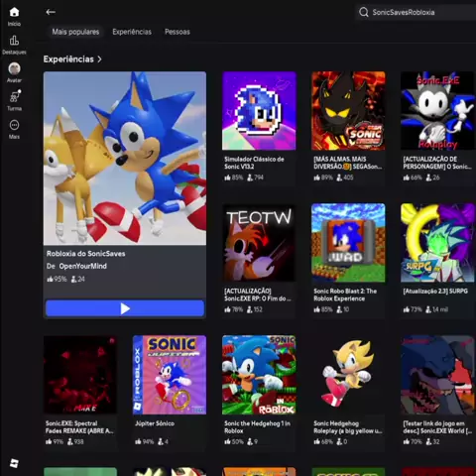The image size is (476, 476).
Task: Switch to Experiências tab
Action: click(132, 32)
